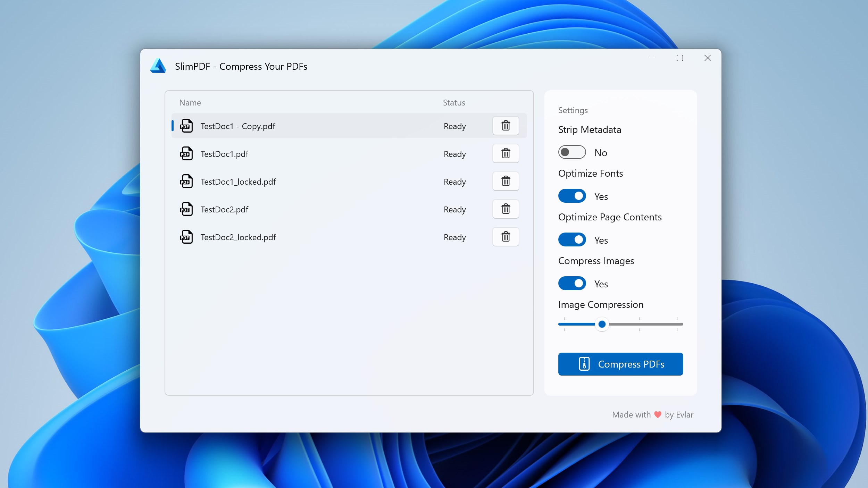Maximize the SlimPDF window
Screen dimensions: 868x488
[x=679, y=58]
